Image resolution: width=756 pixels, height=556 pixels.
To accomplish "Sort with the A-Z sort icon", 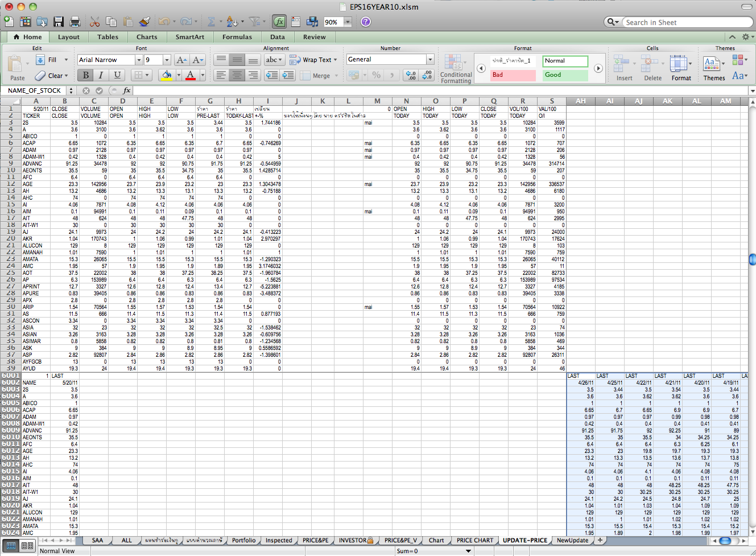I will tap(231, 22).
